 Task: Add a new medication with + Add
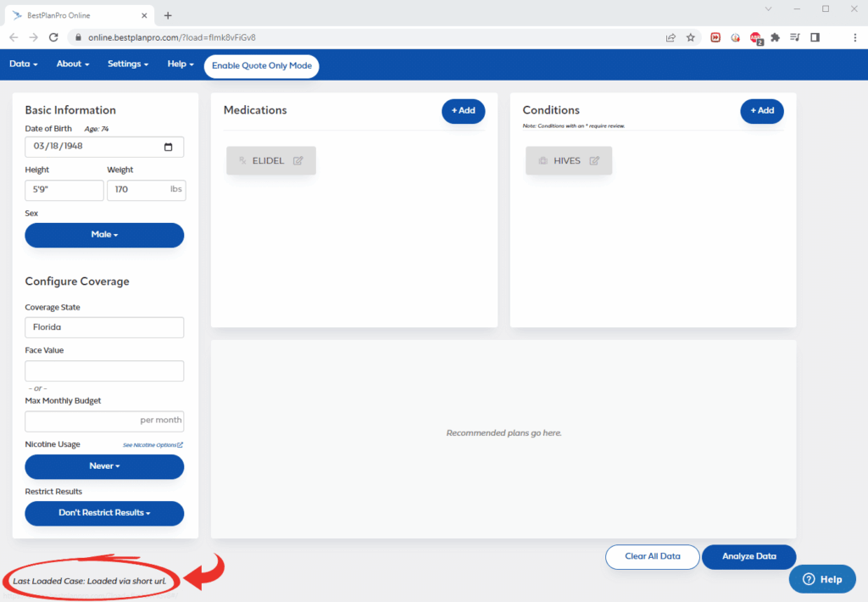click(463, 111)
